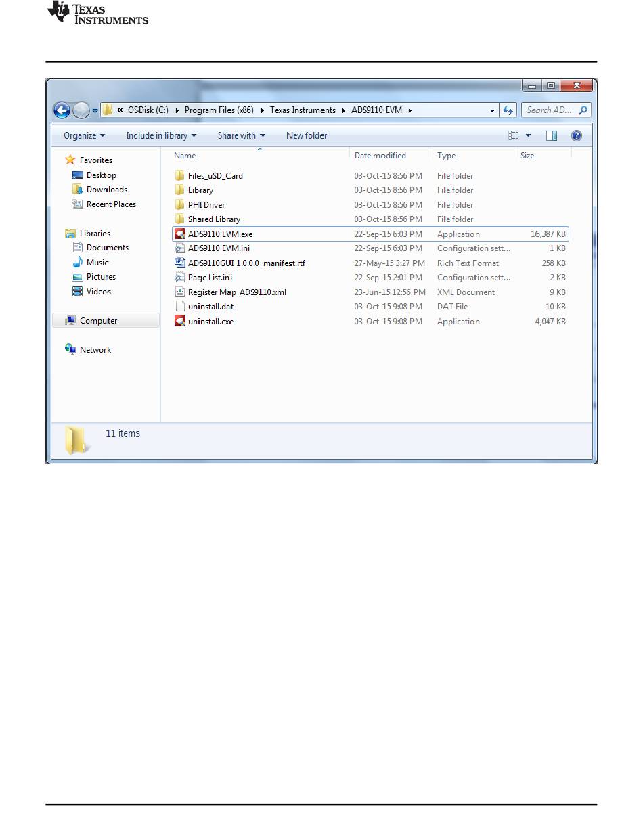The image size is (643, 840).
Task: Select Texas Instruments breadcrumb segment
Action: 303,110
